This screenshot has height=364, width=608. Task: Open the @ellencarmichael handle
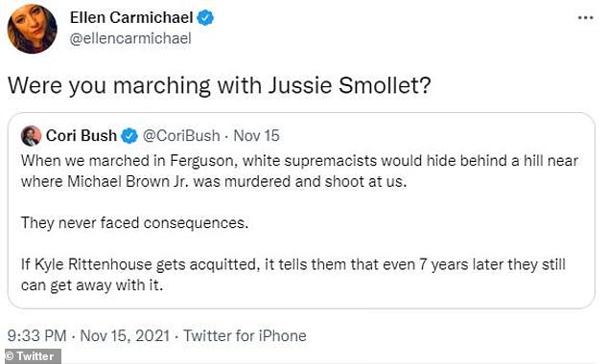(x=130, y=38)
